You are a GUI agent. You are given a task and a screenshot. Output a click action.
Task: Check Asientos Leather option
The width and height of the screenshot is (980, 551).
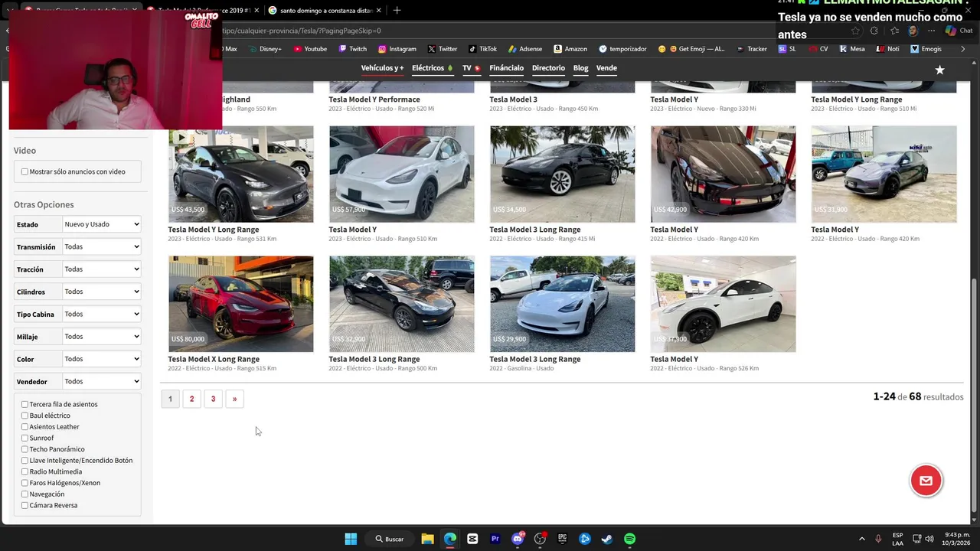[24, 427]
